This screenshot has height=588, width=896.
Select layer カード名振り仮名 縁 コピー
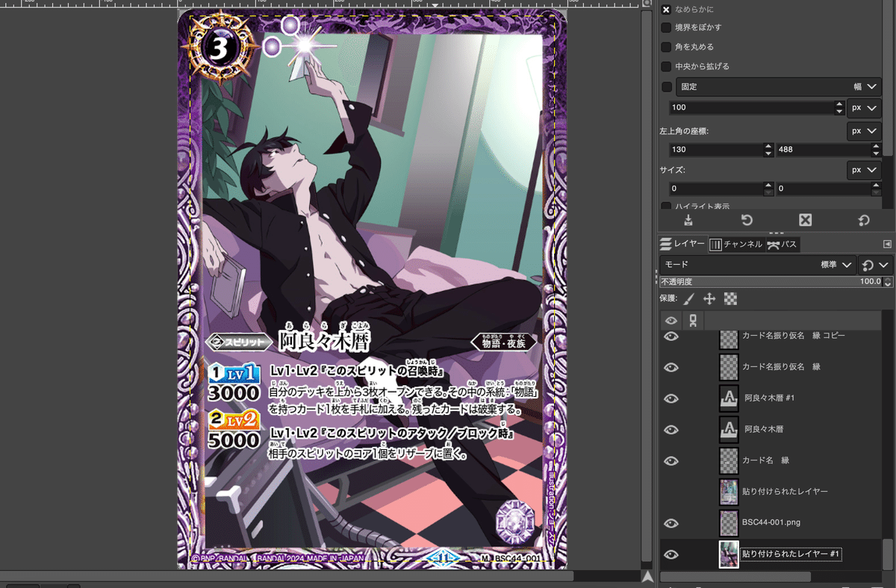[x=793, y=336]
